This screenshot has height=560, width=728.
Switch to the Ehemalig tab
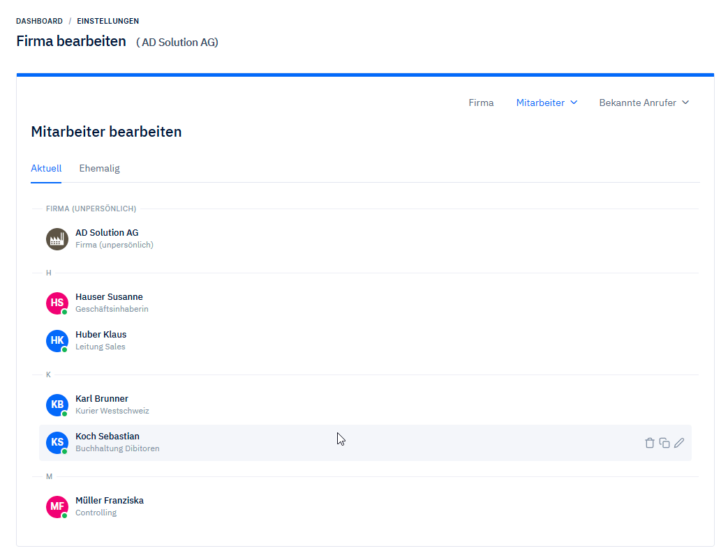coord(99,168)
